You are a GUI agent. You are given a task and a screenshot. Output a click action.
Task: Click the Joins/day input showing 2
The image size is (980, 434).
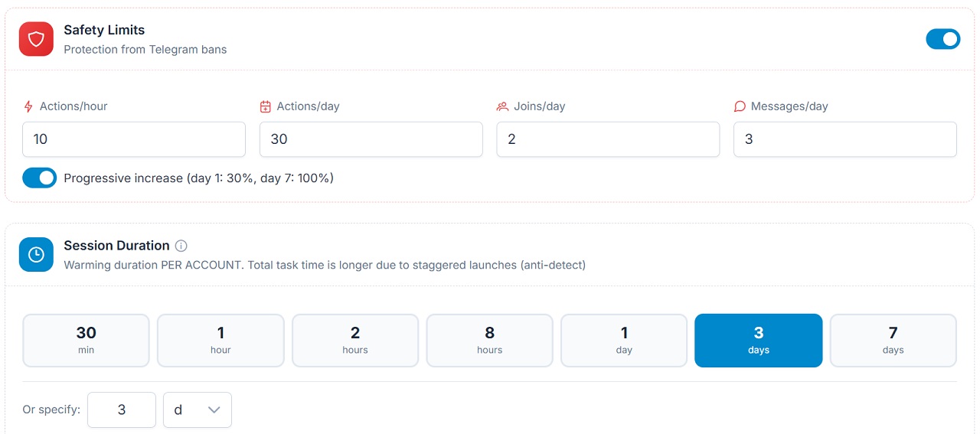608,139
